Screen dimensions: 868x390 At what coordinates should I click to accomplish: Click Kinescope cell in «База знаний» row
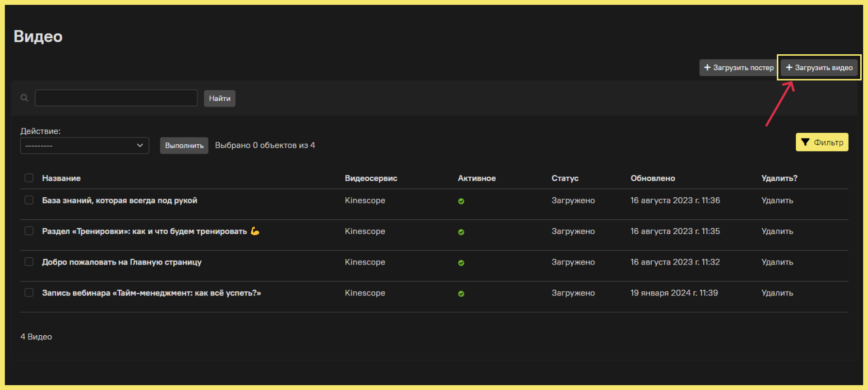(365, 201)
